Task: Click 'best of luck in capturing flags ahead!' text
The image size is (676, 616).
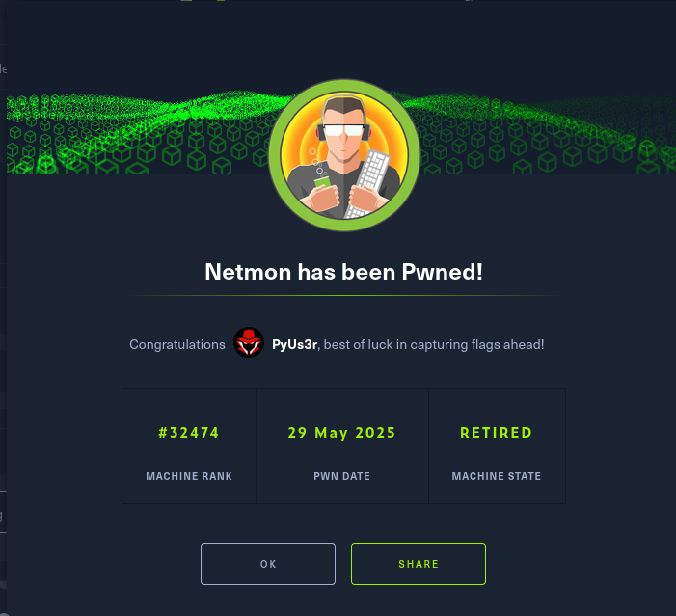Action: point(434,344)
